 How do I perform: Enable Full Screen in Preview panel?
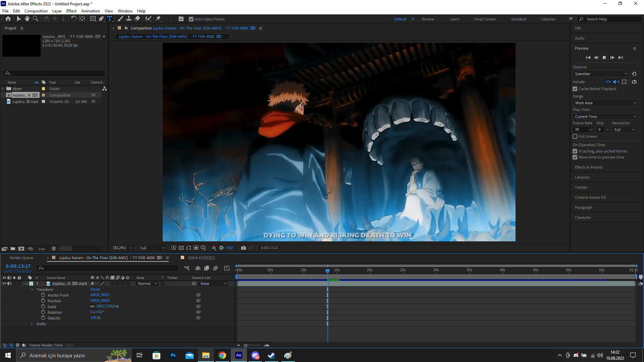(575, 136)
